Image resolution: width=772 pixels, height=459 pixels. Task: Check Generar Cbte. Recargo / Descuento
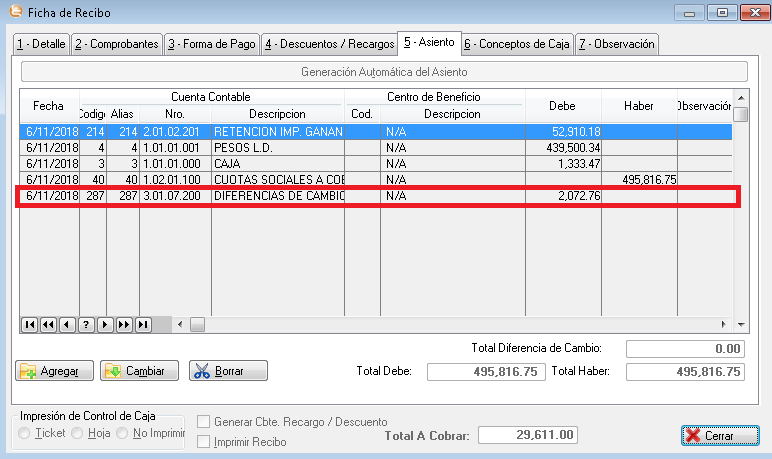pos(204,422)
